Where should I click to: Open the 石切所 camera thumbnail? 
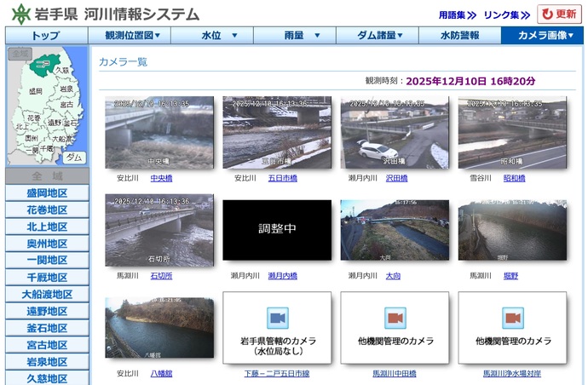pos(159,230)
